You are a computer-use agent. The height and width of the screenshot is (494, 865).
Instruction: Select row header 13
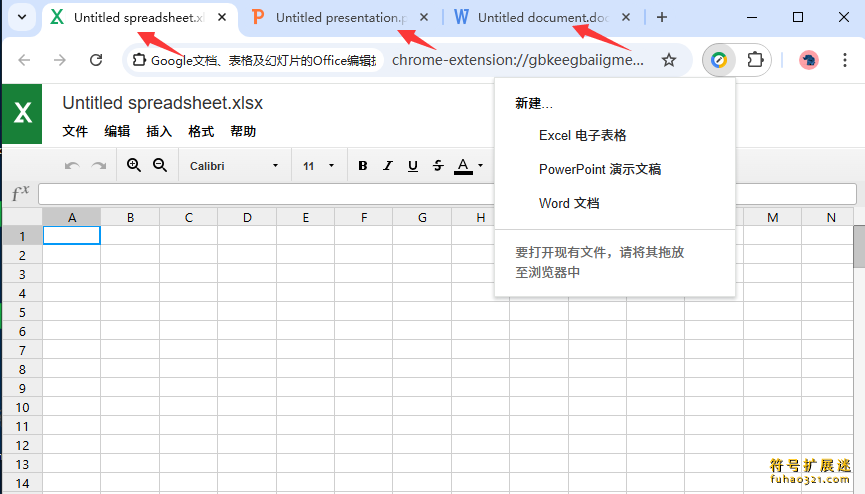[x=22, y=465]
